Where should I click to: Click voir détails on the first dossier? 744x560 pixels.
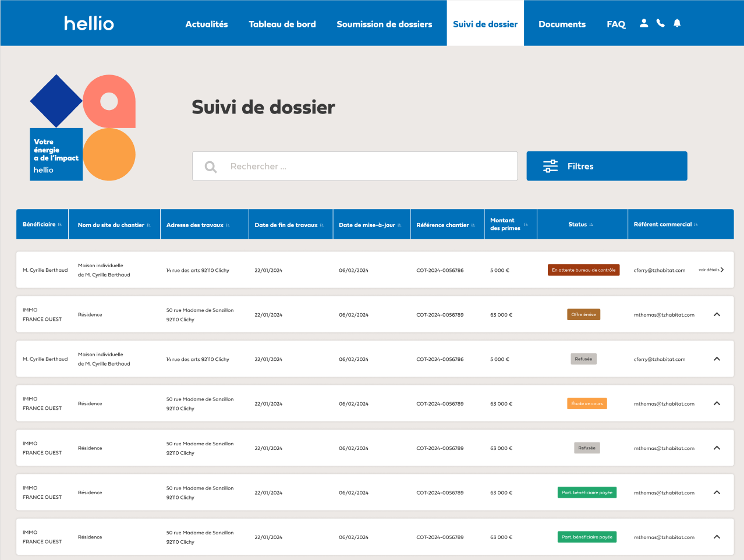[711, 270]
